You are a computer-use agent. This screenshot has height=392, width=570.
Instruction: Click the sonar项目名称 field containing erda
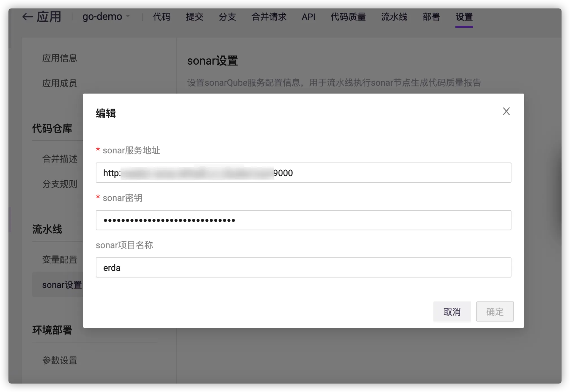(x=303, y=267)
